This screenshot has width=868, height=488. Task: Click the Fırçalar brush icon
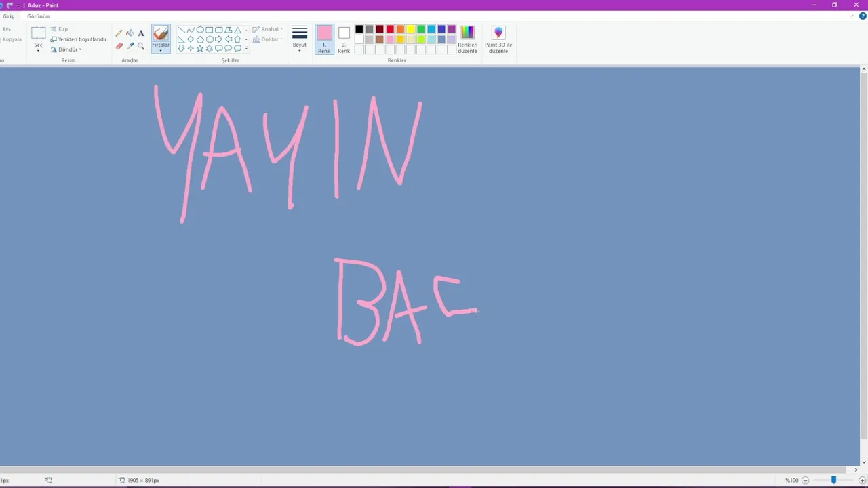coord(161,33)
